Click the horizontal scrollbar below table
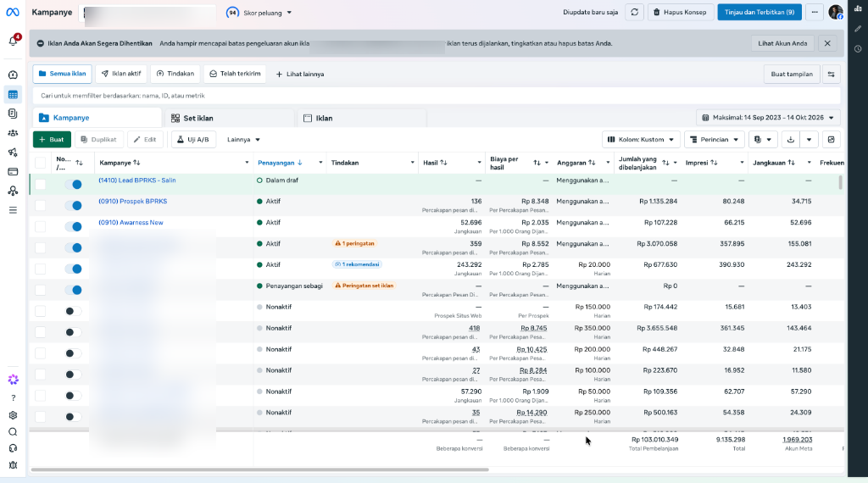This screenshot has height=483, width=868. click(259, 469)
